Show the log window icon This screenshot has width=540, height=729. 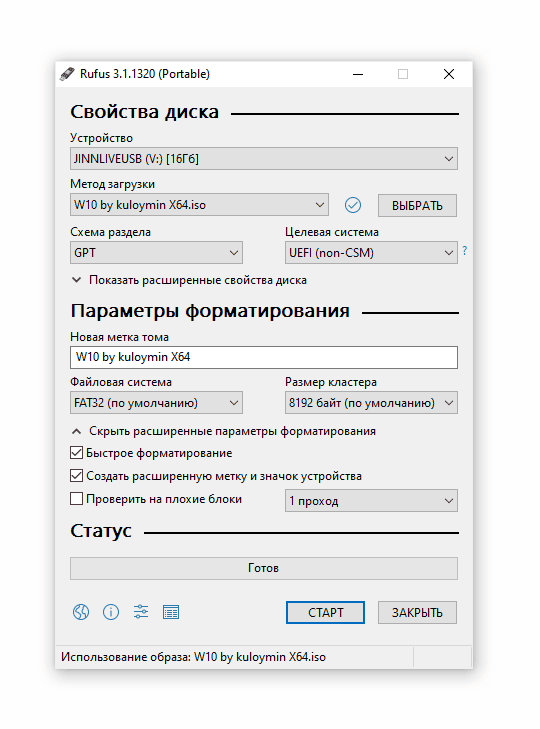tap(171, 612)
